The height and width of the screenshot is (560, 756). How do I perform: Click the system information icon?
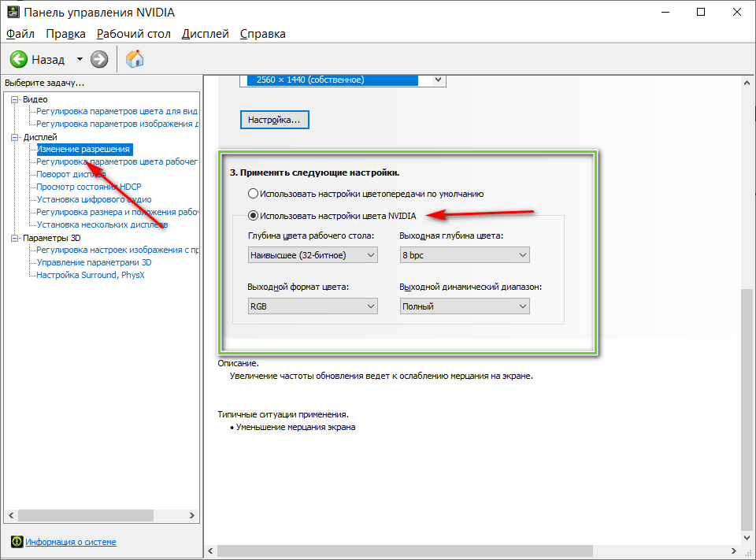click(17, 542)
